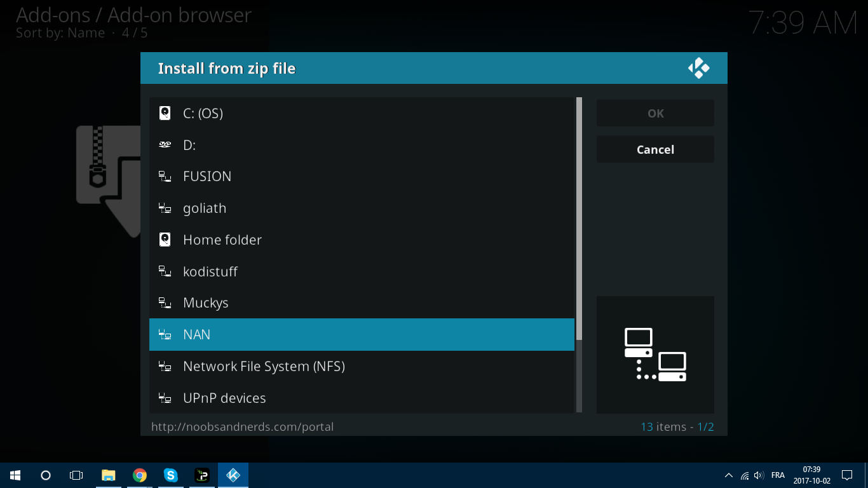Open Google Chrome from the taskbar
Screen dimensions: 868x488
tap(140, 475)
